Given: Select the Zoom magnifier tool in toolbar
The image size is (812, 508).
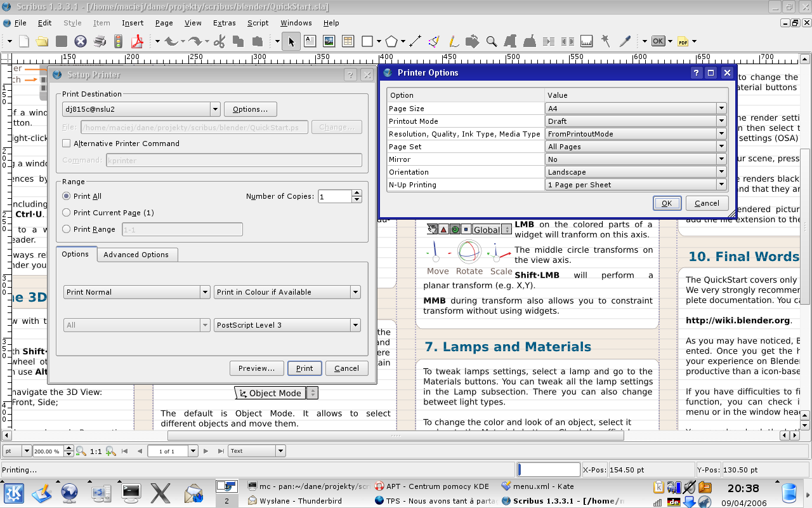Looking at the screenshot, I should (x=491, y=42).
